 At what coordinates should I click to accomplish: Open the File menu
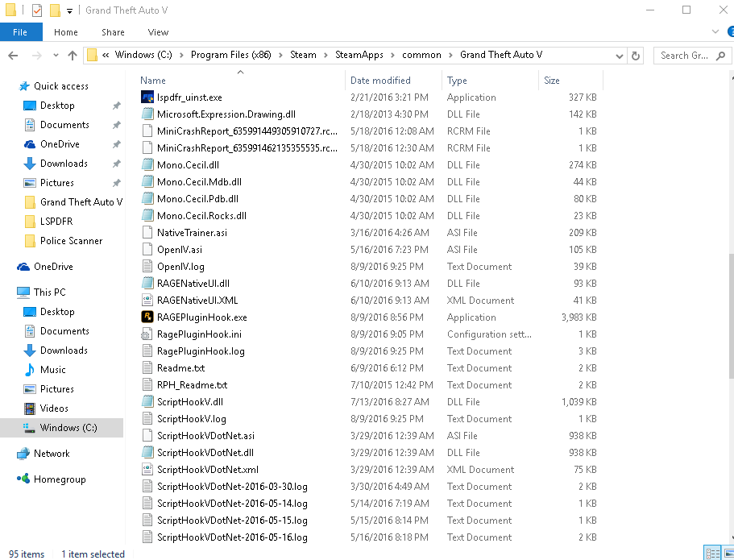point(20,32)
